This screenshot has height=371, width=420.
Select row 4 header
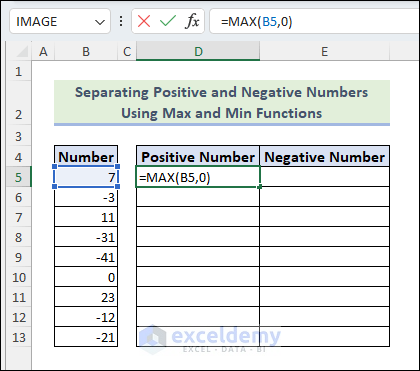point(19,157)
